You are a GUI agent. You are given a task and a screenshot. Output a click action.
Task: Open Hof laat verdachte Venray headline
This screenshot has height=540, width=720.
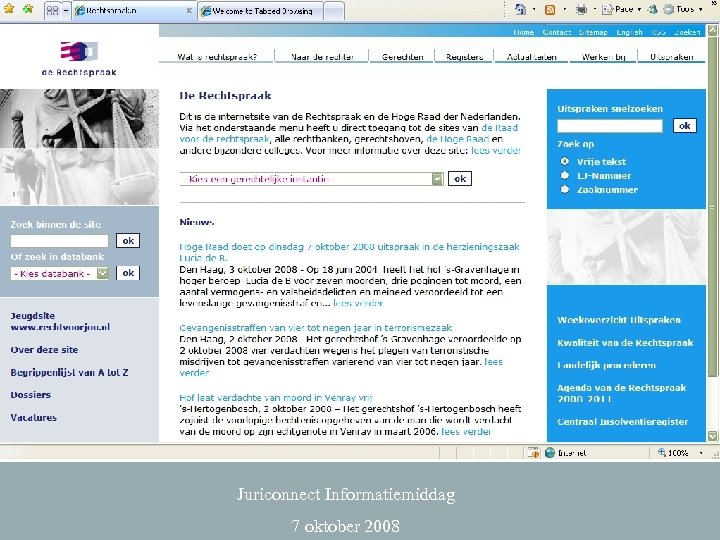[x=276, y=398]
